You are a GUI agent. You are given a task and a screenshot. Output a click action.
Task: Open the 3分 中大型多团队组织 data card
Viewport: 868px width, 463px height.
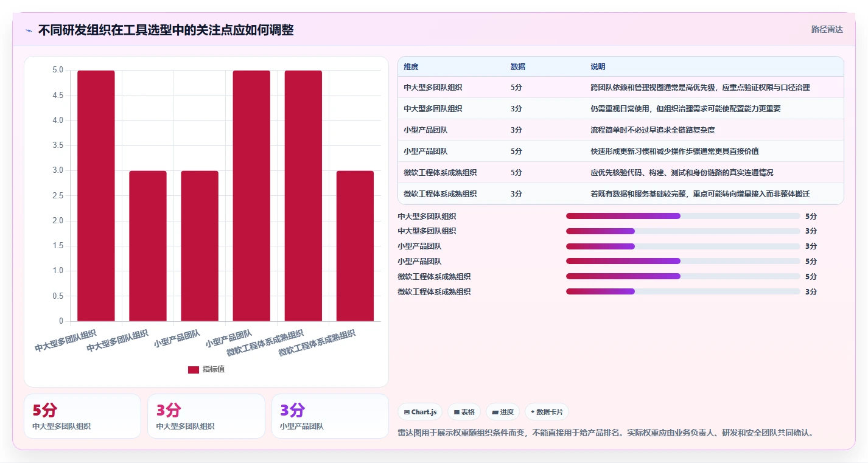206,416
